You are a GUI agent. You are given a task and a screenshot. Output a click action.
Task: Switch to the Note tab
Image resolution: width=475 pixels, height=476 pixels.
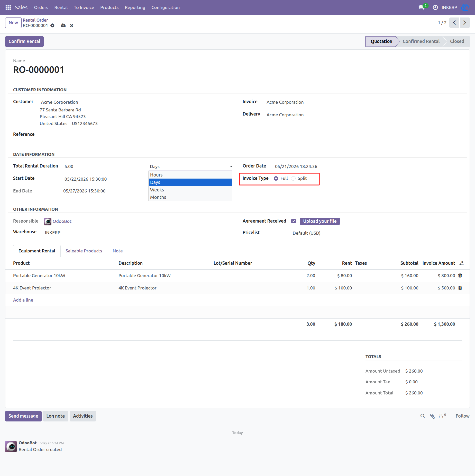118,251
